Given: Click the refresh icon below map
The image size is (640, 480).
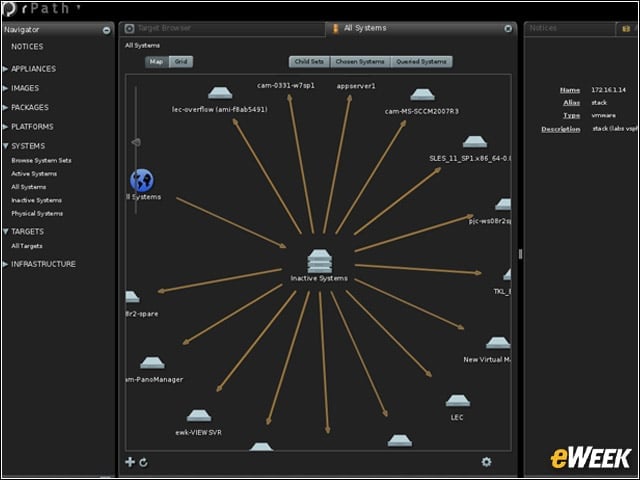Looking at the screenshot, I should coord(143,462).
